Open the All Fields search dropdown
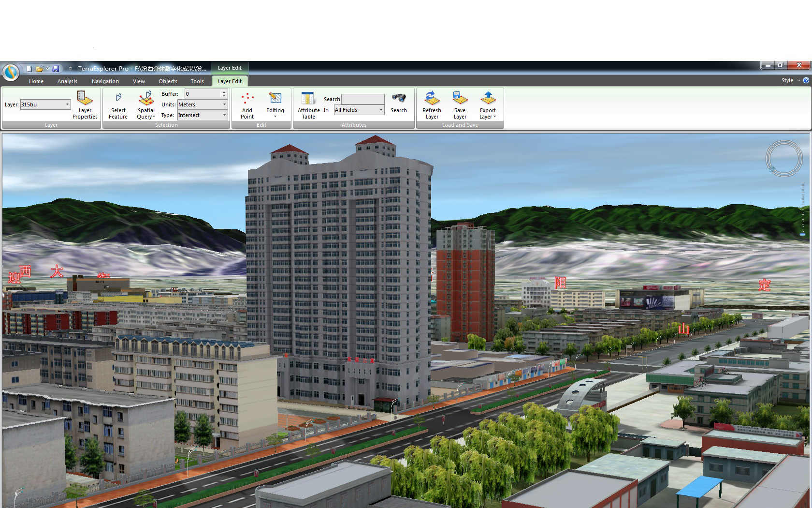The width and height of the screenshot is (812, 508). [381, 110]
